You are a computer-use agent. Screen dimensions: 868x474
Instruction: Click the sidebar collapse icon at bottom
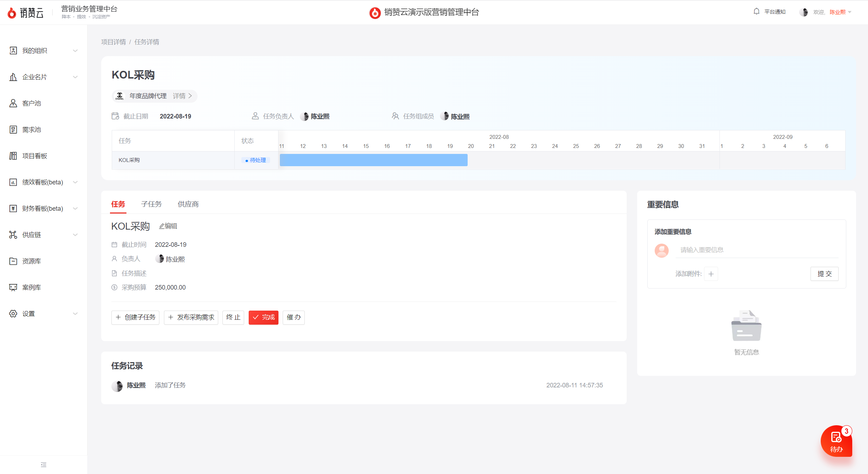click(43, 465)
